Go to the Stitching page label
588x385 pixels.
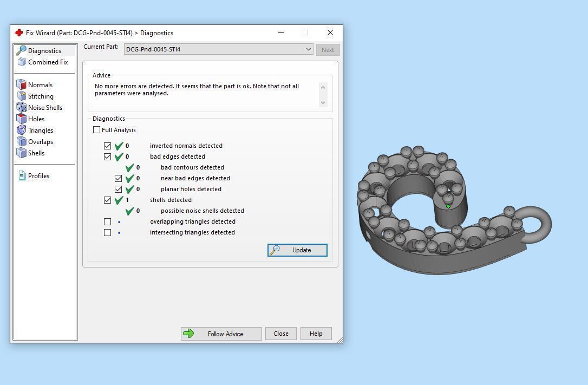point(41,96)
